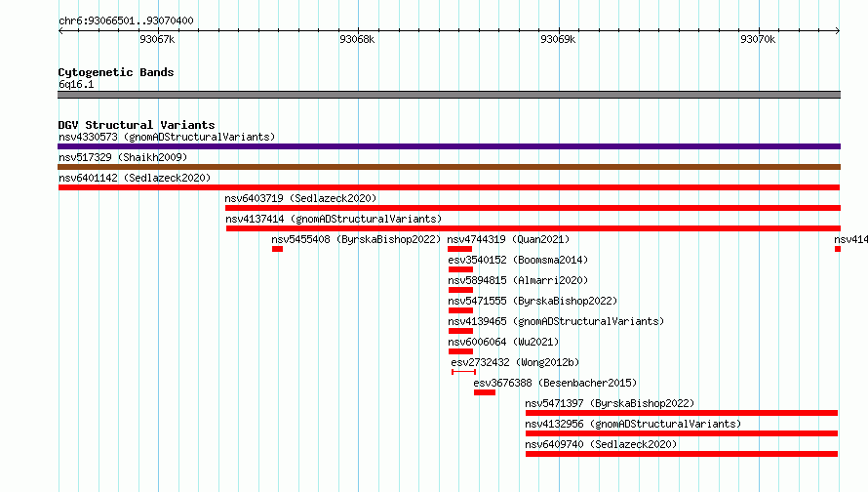Screen dimensions: 868x492
Task: Open nsv6006064 (Wu2021) label
Action: [504, 342]
